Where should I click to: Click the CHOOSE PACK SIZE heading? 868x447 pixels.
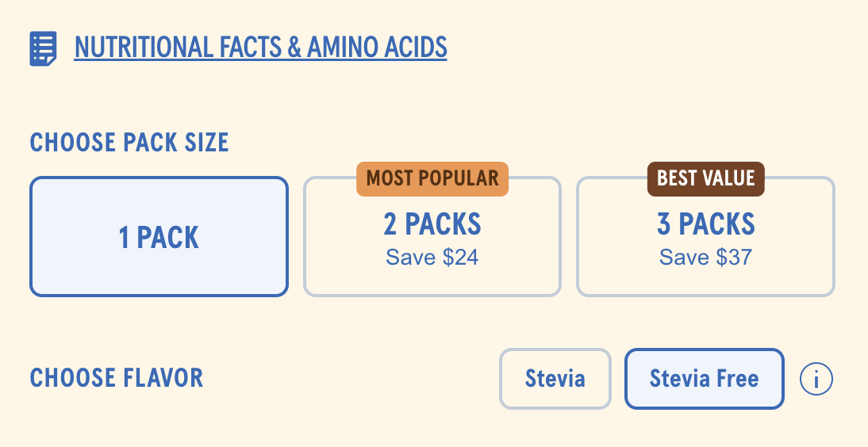tap(129, 143)
